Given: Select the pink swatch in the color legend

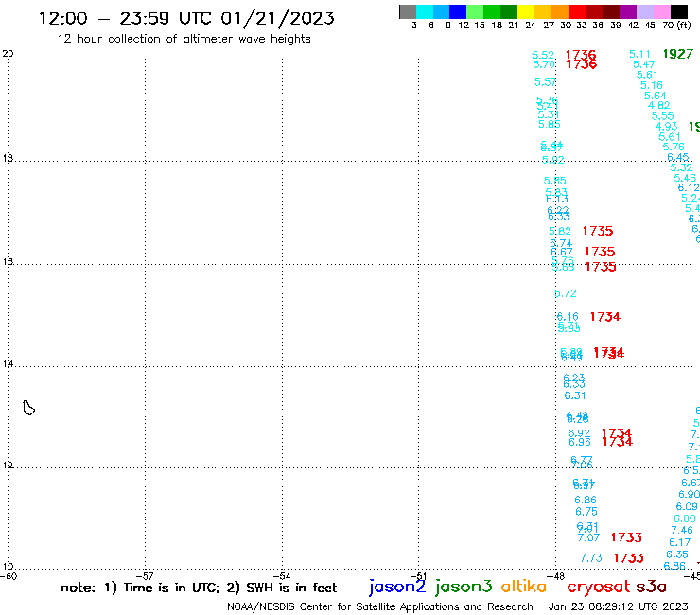Looking at the screenshot, I should (662, 11).
